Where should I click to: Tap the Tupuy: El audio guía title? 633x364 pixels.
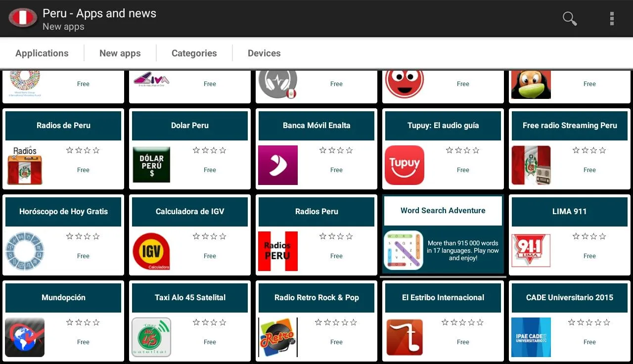tap(443, 126)
